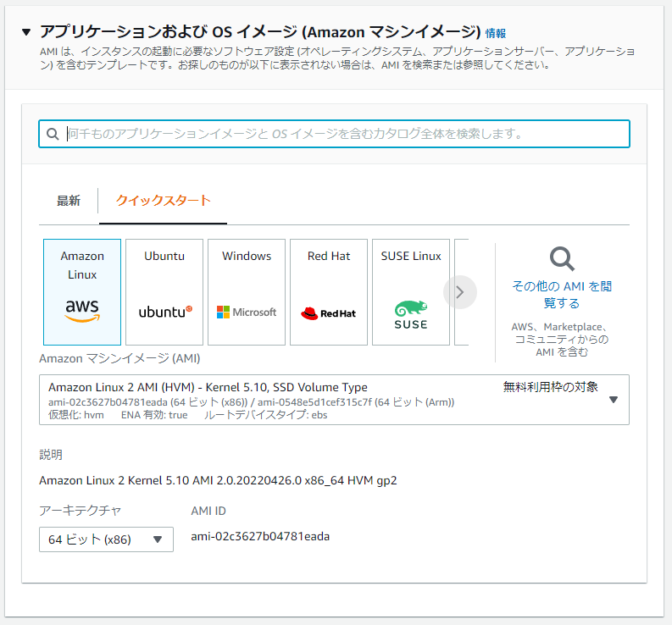Show more OS tiles with right chevron

click(x=460, y=292)
